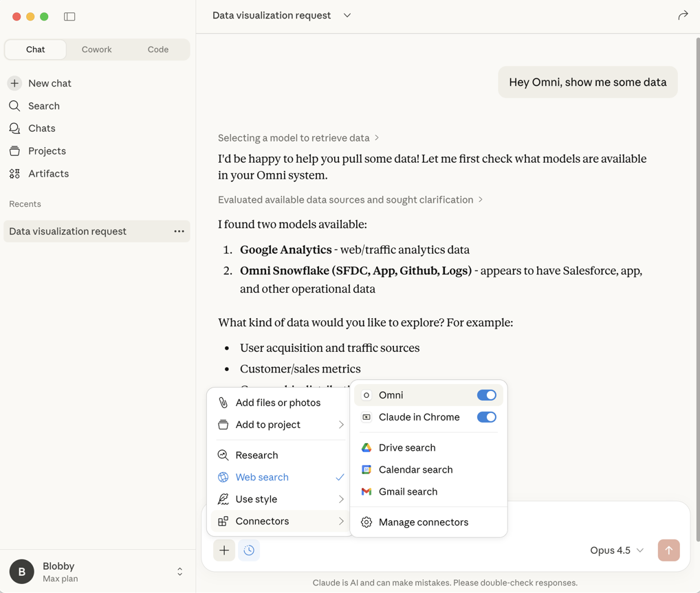Click 'User acquisition and traffic sources' bullet
700x593 pixels.
[329, 348]
